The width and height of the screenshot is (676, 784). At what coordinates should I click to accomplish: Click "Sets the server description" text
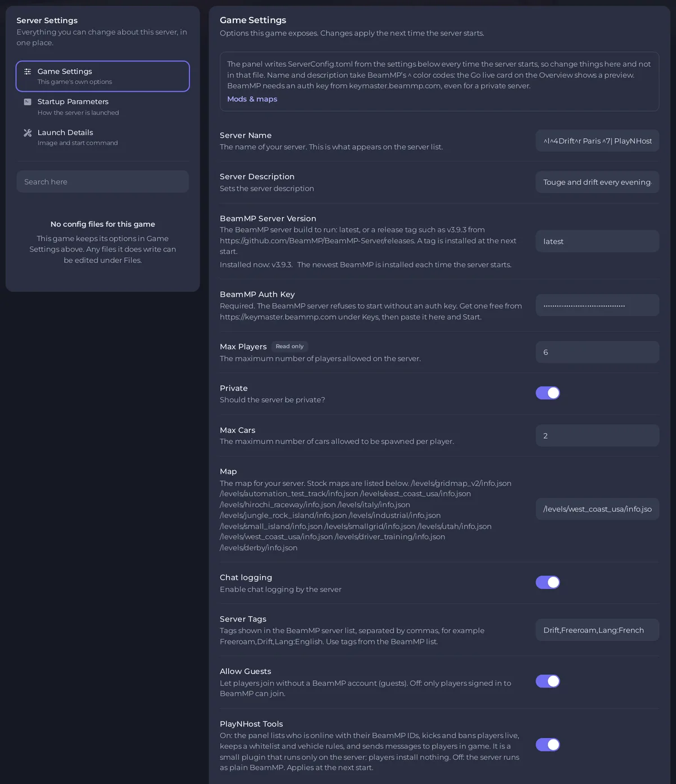[x=267, y=189]
